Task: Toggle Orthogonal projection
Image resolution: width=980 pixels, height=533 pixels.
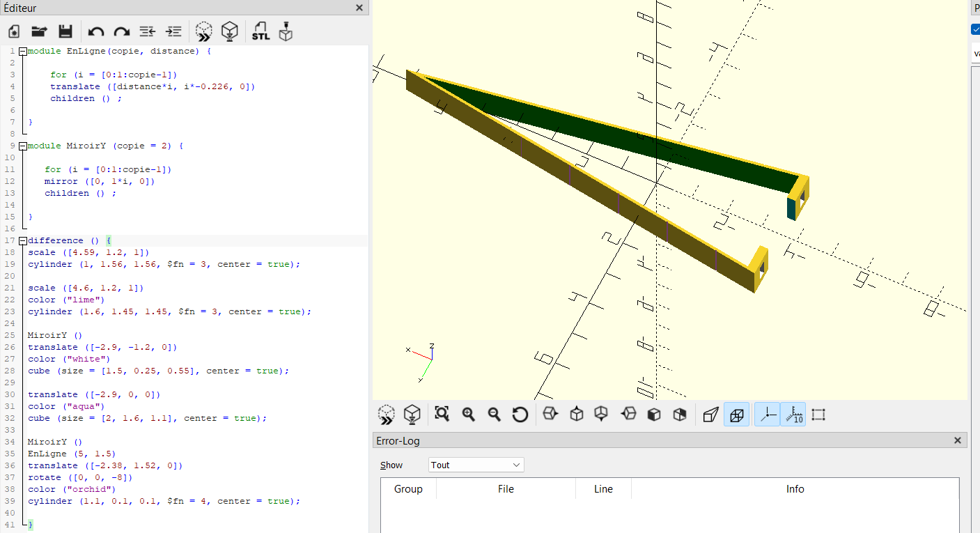Action: click(x=737, y=415)
